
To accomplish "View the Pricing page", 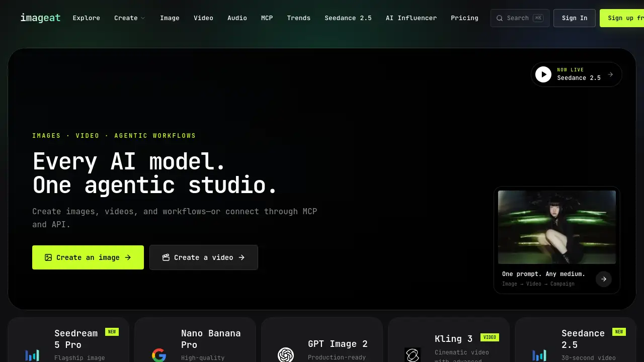I will tap(464, 18).
